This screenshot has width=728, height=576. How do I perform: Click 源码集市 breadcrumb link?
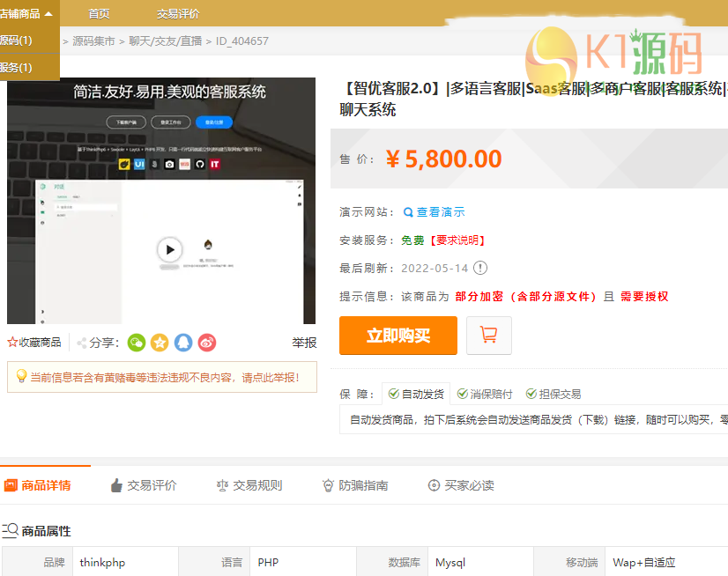tap(93, 41)
